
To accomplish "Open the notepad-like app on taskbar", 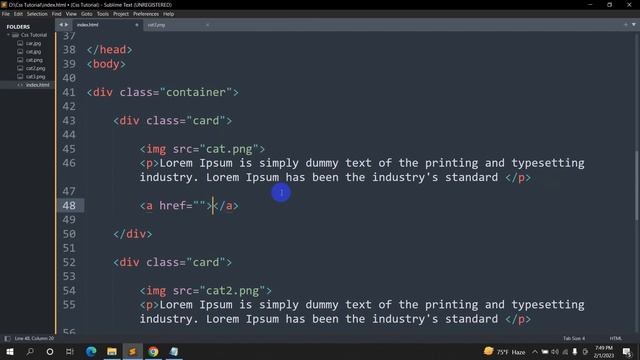I will coord(174,351).
